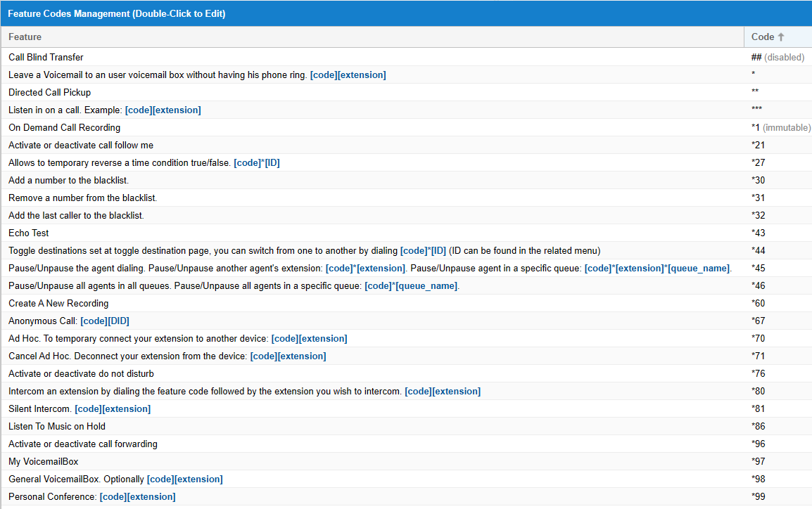The height and width of the screenshot is (509, 812).
Task: Select the Echo Test feature row
Action: click(28, 233)
